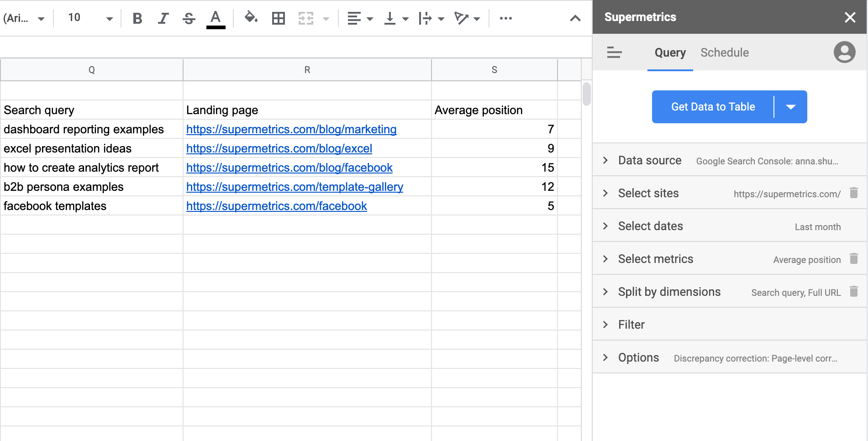Open the template-gallery landing page link
Screen dimensions: 868x441
tap(295, 187)
